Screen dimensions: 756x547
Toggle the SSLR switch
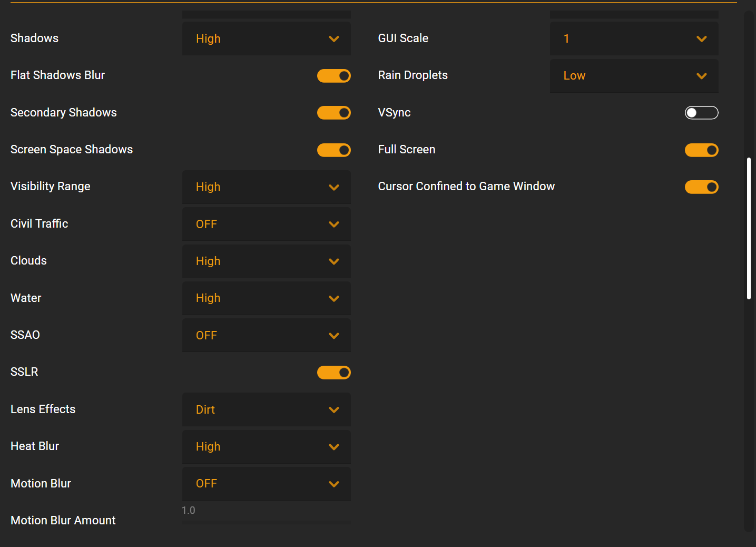(x=333, y=373)
